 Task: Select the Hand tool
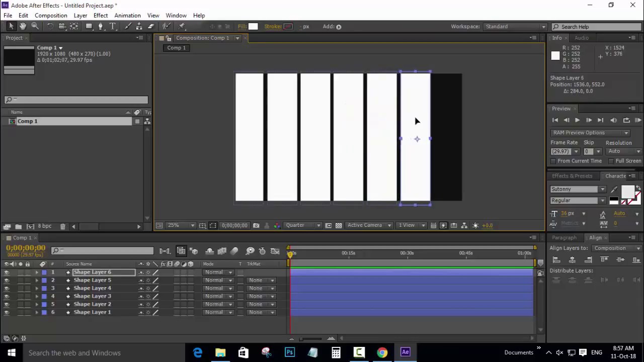(23, 27)
